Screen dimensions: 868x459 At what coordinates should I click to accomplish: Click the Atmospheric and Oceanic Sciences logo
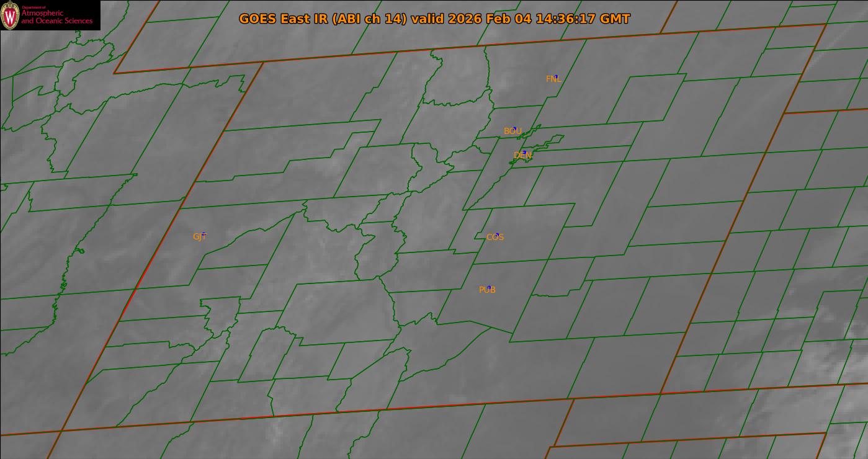coord(50,16)
